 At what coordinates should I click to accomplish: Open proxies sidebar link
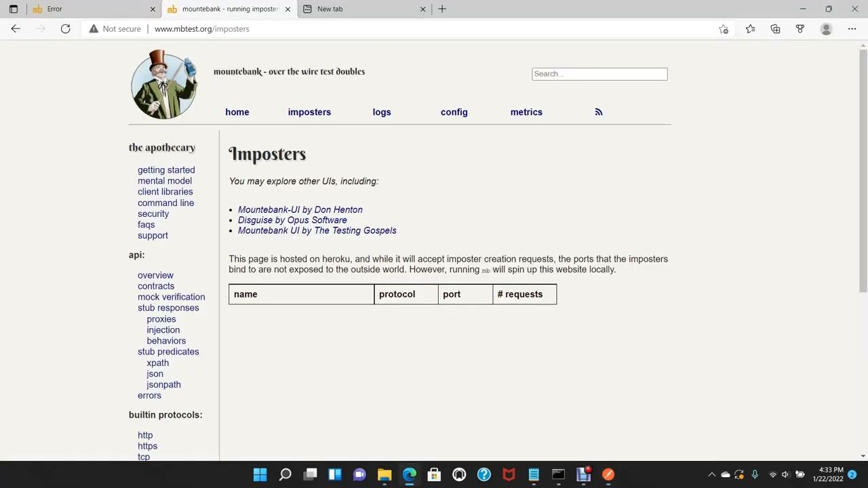(161, 319)
